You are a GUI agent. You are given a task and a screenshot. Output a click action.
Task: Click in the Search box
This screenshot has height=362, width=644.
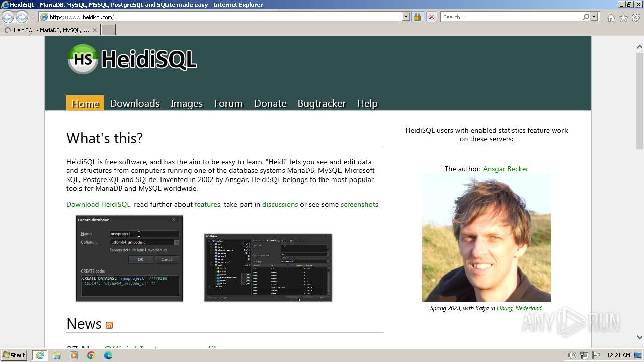pos(511,17)
